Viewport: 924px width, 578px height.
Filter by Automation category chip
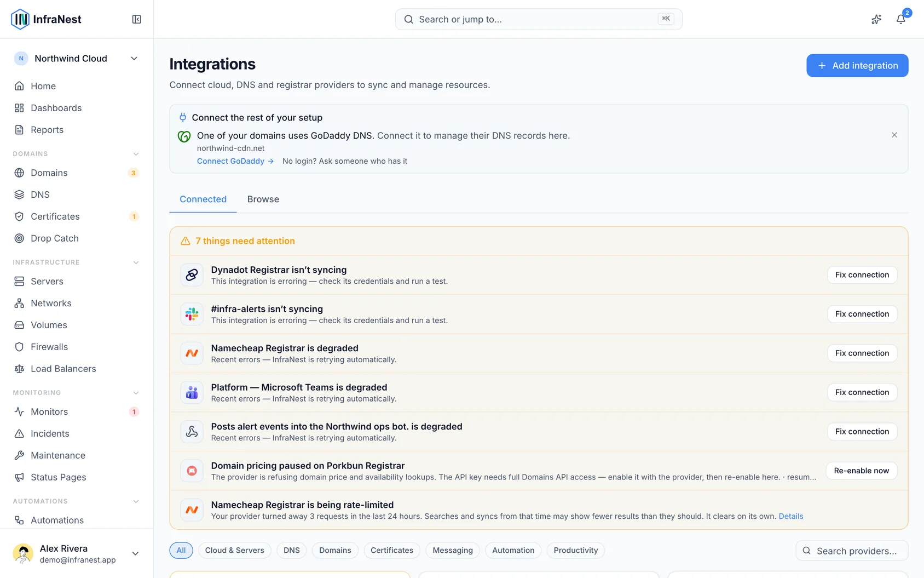513,550
